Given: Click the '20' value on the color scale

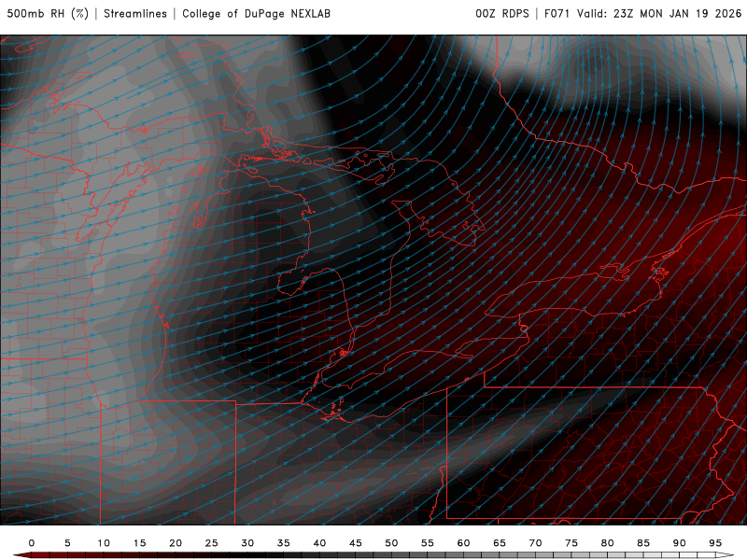Looking at the screenshot, I should [x=176, y=543].
